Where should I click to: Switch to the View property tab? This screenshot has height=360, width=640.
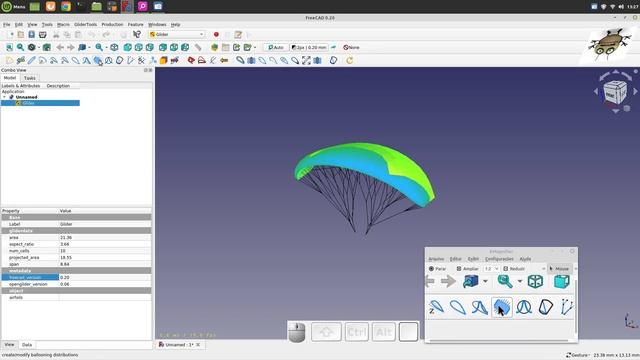9,345
